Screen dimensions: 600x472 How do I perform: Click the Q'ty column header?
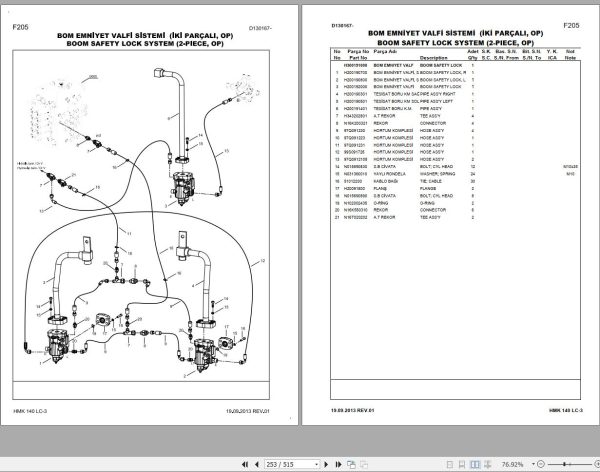(x=473, y=58)
